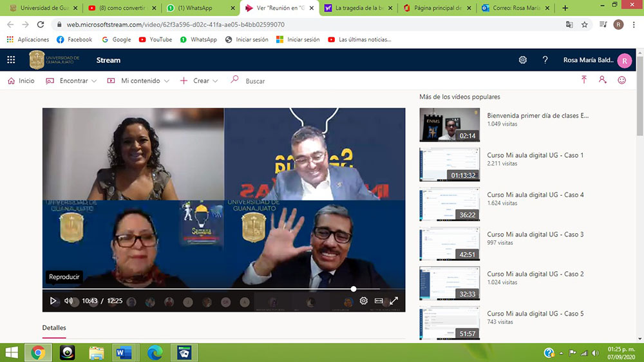Viewport: 644px width, 362px height.
Task: Click the Buscar search field
Action: 255,81
